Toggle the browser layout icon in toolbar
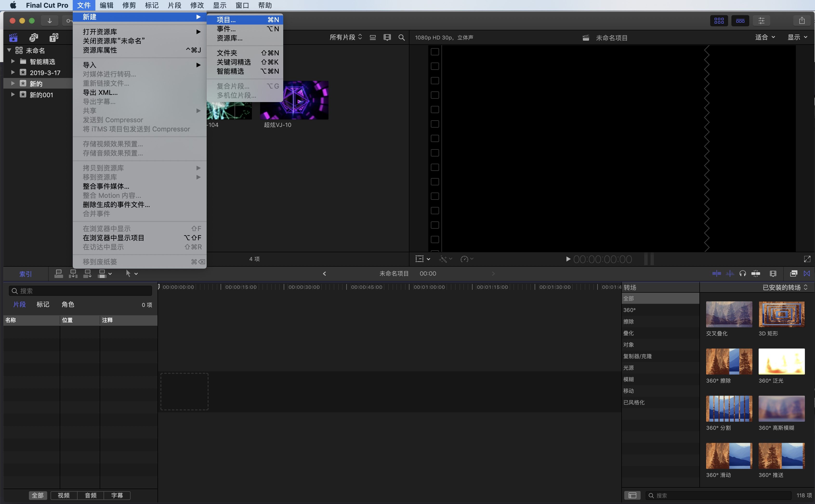This screenshot has height=504, width=815. [x=719, y=21]
